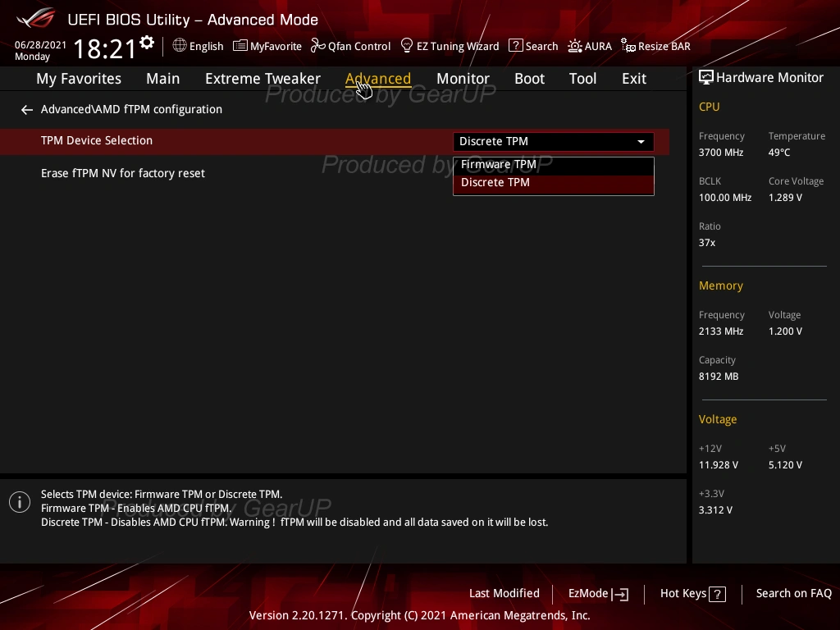The image size is (840, 630).
Task: Click the Hot Keys question icon
Action: click(717, 594)
